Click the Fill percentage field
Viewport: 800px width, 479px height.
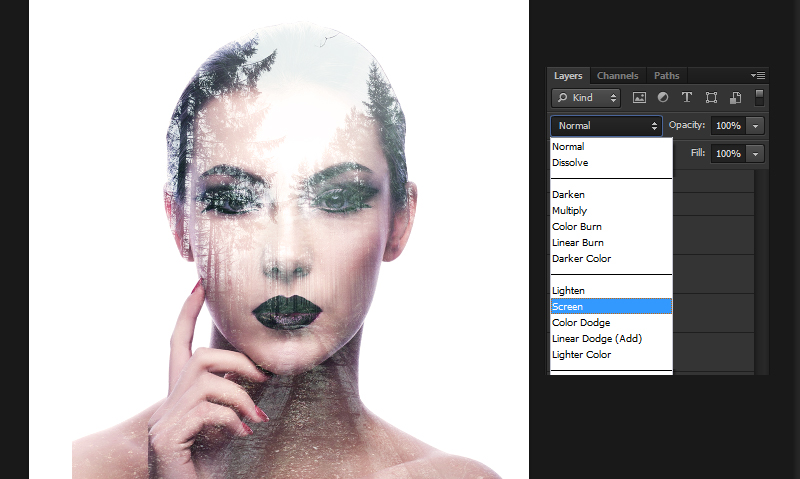[727, 154]
